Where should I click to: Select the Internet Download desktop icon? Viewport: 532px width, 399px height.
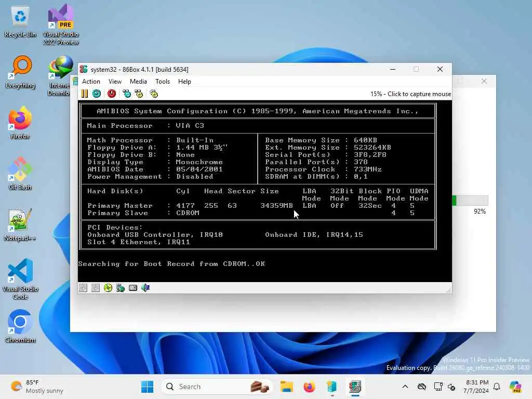pos(59,76)
